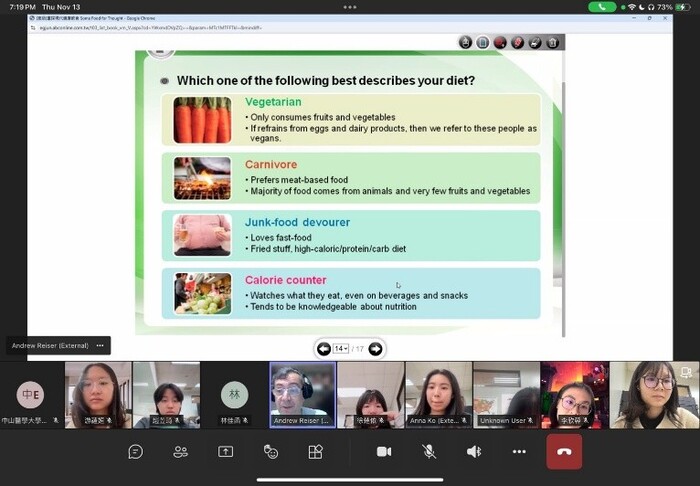
Task: Open the meeting chat panel
Action: coord(135,452)
